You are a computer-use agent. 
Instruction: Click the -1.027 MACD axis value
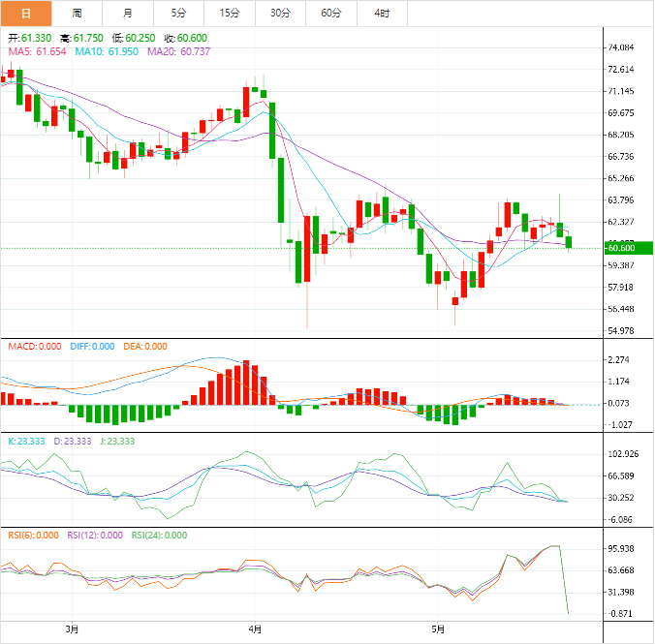click(x=619, y=425)
